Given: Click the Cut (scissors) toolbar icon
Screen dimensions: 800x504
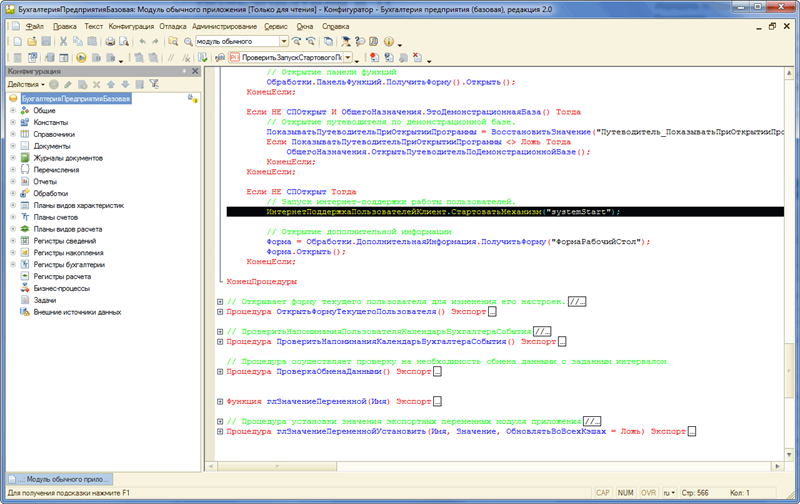Looking at the screenshot, I should [x=63, y=42].
